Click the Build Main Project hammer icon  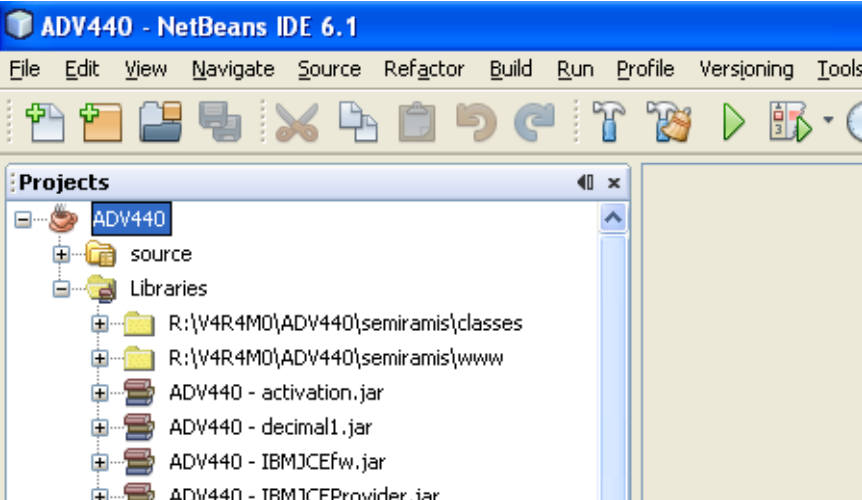tap(607, 123)
